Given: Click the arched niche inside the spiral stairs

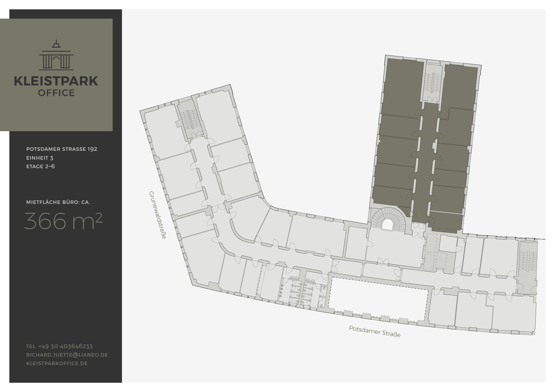Looking at the screenshot, I should click(x=387, y=224).
